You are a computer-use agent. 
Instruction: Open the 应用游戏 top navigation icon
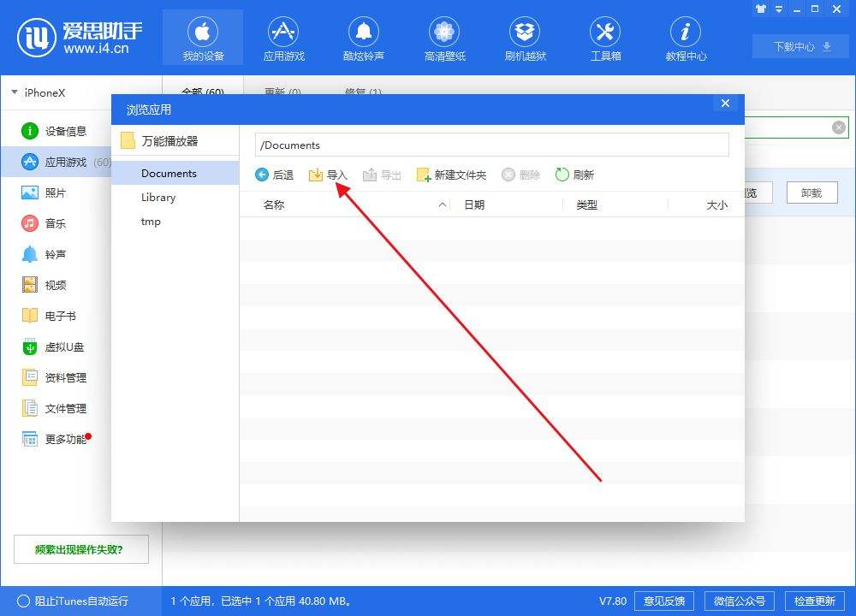pos(283,38)
